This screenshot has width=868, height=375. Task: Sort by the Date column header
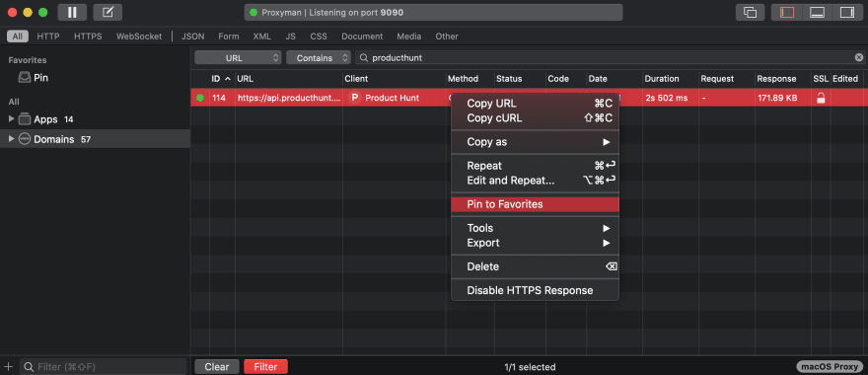click(x=615, y=79)
